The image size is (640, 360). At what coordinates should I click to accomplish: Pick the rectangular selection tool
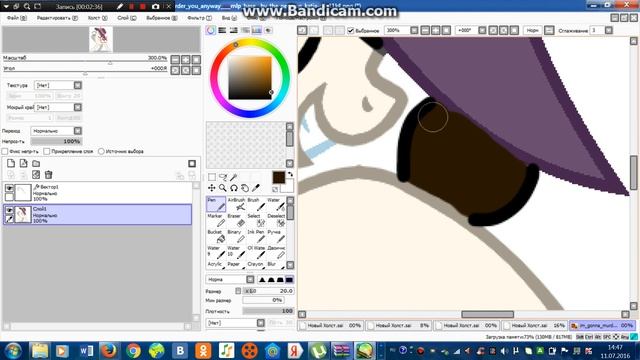point(212,177)
